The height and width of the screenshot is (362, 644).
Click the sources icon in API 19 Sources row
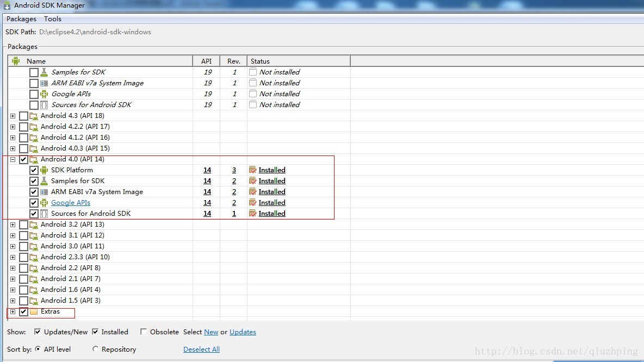(44, 105)
